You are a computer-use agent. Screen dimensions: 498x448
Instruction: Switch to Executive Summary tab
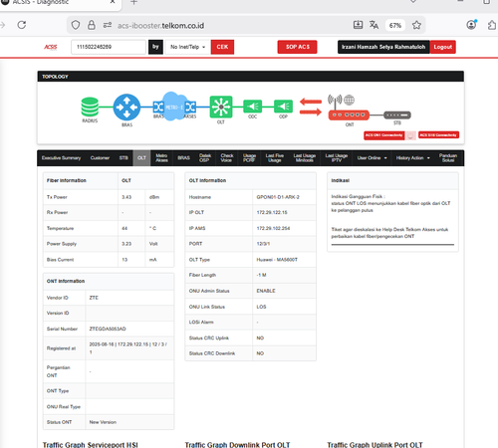(x=61, y=158)
